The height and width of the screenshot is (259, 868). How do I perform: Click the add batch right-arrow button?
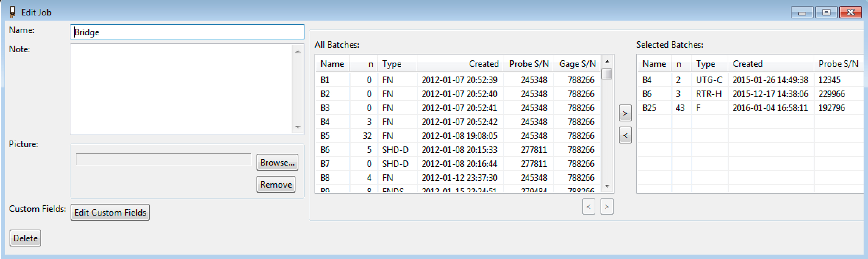(625, 113)
